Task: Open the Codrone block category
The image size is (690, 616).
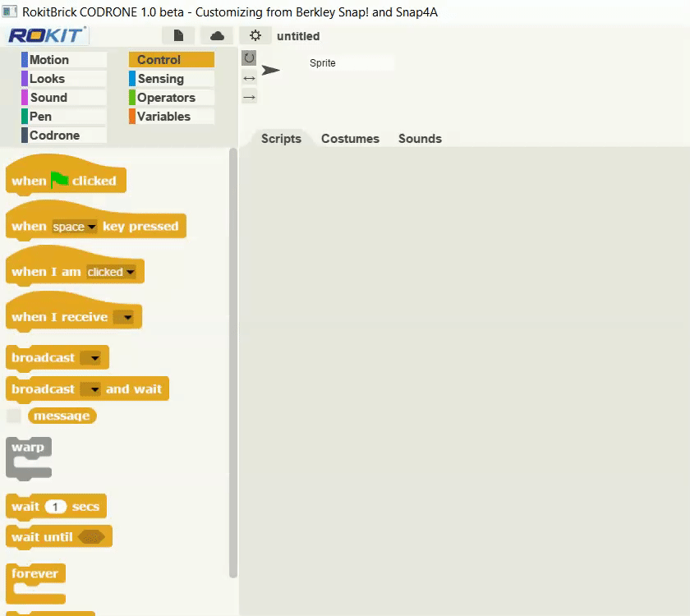Action: point(64,136)
